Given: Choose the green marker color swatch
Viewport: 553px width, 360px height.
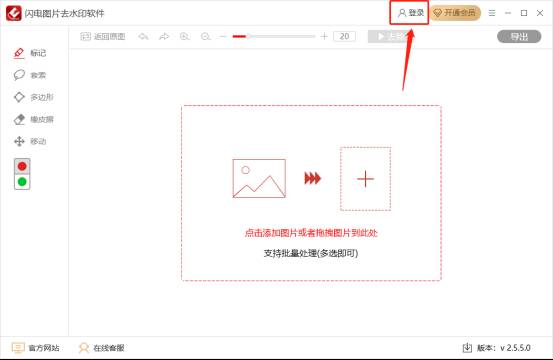Looking at the screenshot, I should [x=22, y=182].
